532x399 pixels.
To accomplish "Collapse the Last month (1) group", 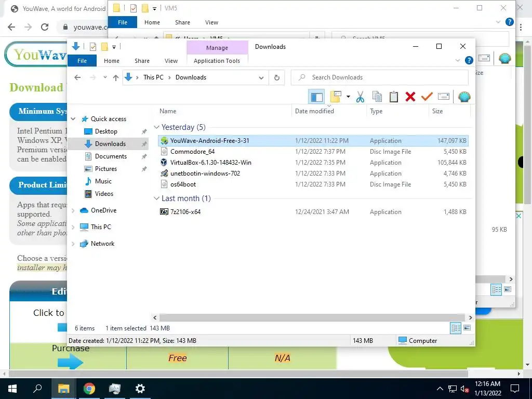I will (156, 198).
